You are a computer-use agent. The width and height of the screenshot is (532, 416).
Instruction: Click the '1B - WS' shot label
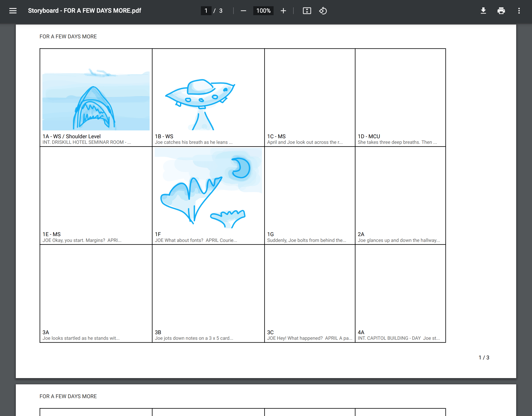point(164,136)
